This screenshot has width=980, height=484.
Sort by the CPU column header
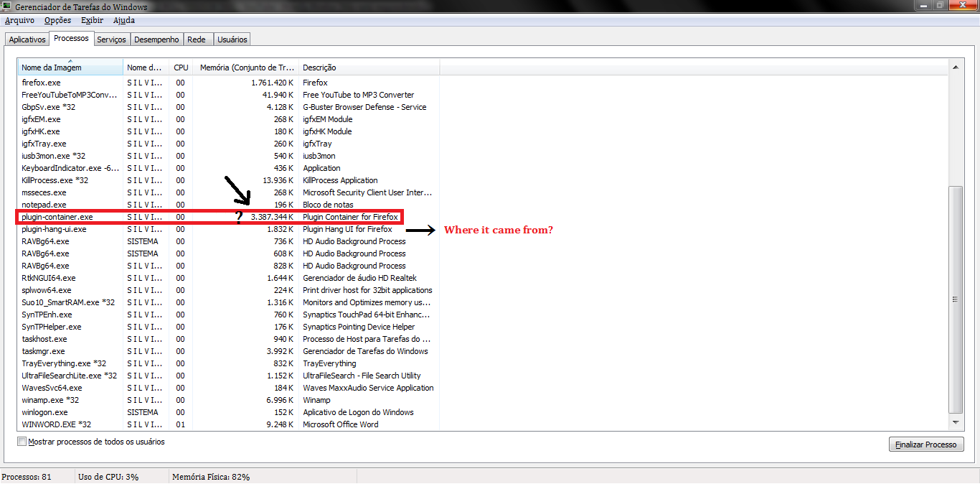click(181, 68)
